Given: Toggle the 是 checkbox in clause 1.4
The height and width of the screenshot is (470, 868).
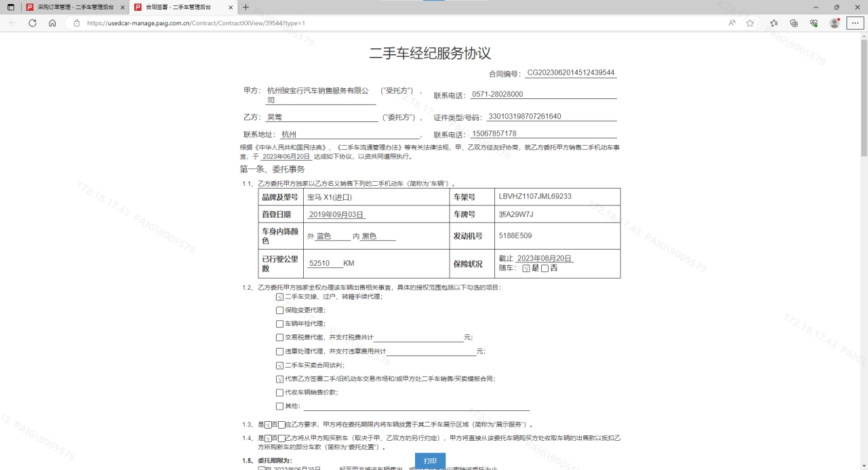Looking at the screenshot, I should click(268, 438).
